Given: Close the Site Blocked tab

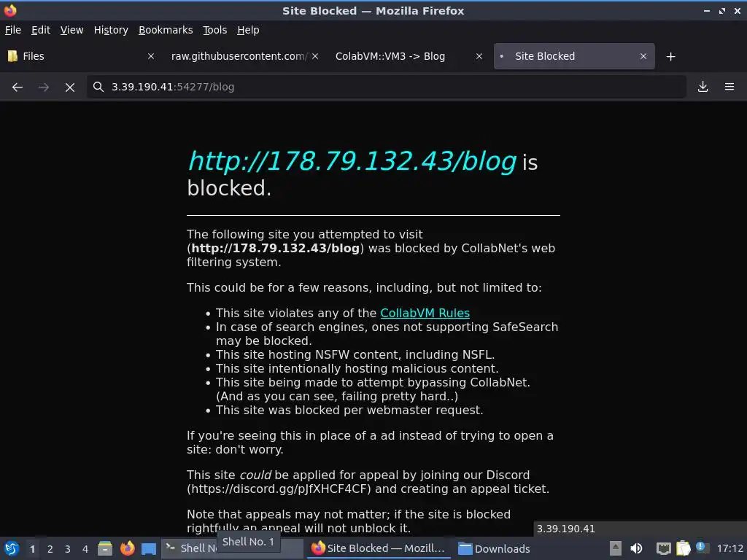Looking at the screenshot, I should coord(643,56).
